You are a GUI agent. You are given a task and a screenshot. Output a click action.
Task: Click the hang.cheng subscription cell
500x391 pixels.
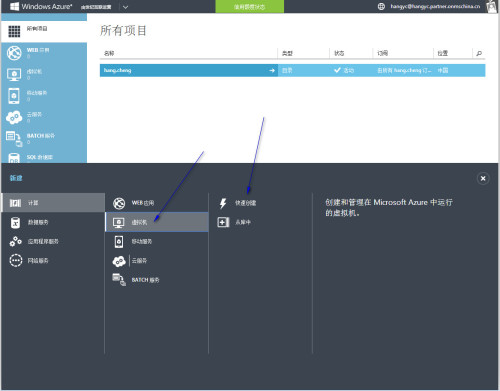click(404, 70)
